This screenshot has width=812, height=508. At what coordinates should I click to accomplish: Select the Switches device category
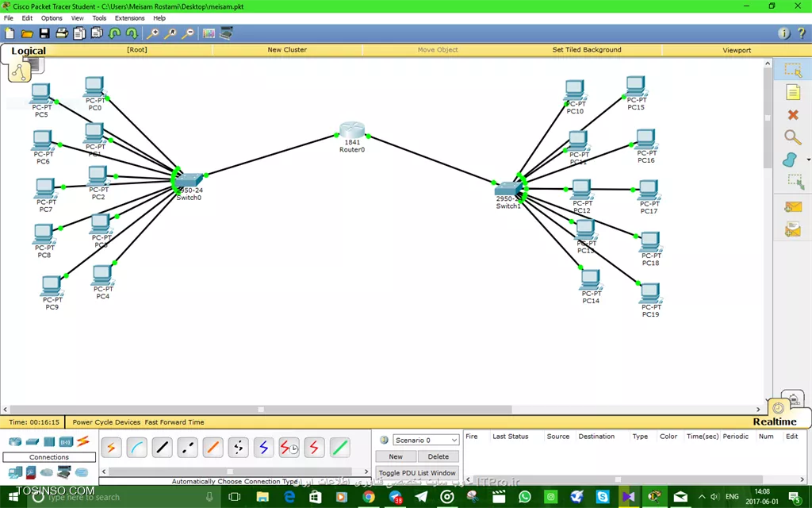(32, 441)
